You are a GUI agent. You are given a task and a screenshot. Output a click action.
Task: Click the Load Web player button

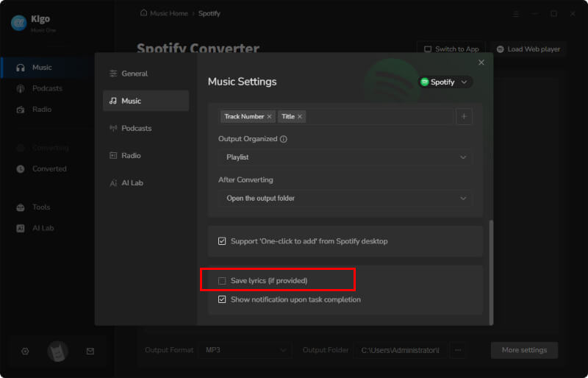pos(528,49)
